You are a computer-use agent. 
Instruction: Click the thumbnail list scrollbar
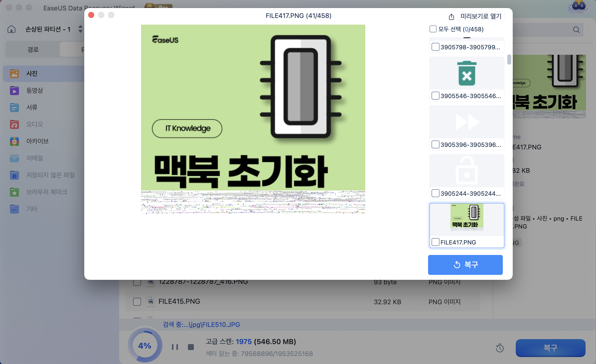coord(509,60)
